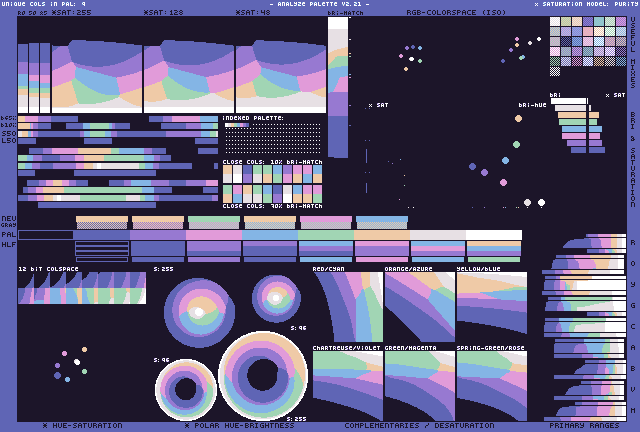The image size is (640, 432).
Task: Click the Red/Cyan complementary gradient panel
Action: click(x=347, y=307)
